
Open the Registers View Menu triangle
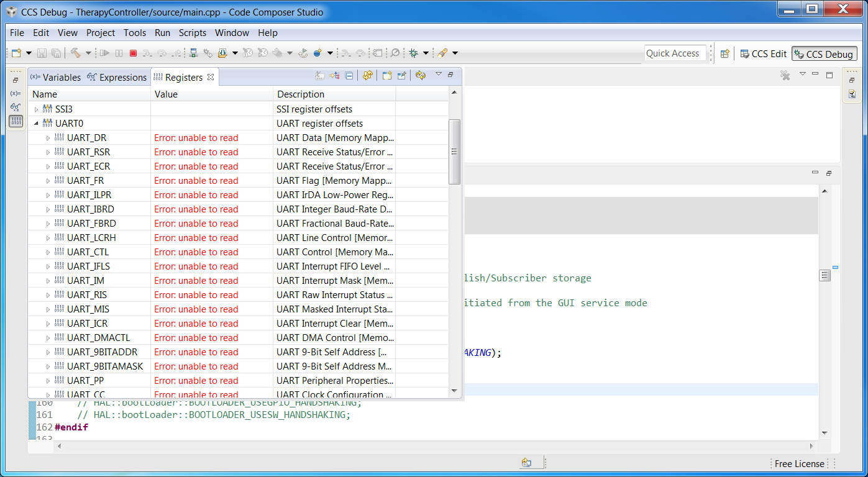[x=438, y=75]
